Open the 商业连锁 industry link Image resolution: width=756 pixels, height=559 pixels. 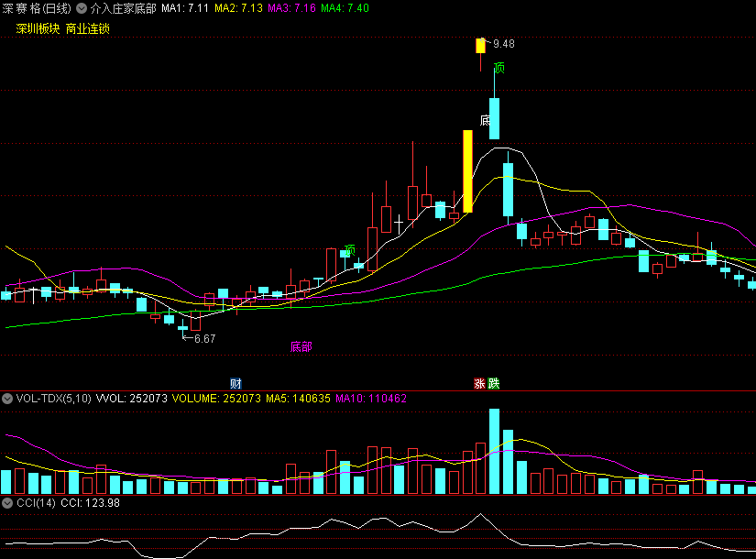point(88,28)
